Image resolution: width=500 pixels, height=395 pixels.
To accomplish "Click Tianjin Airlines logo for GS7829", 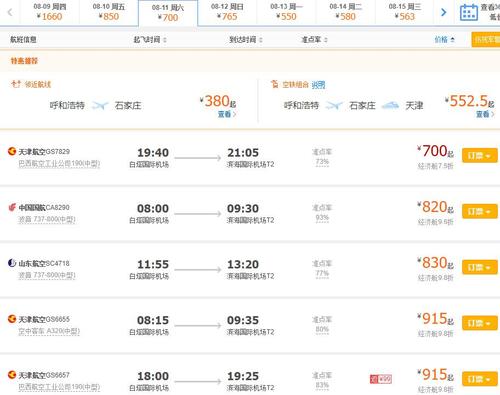I will [x=12, y=151].
